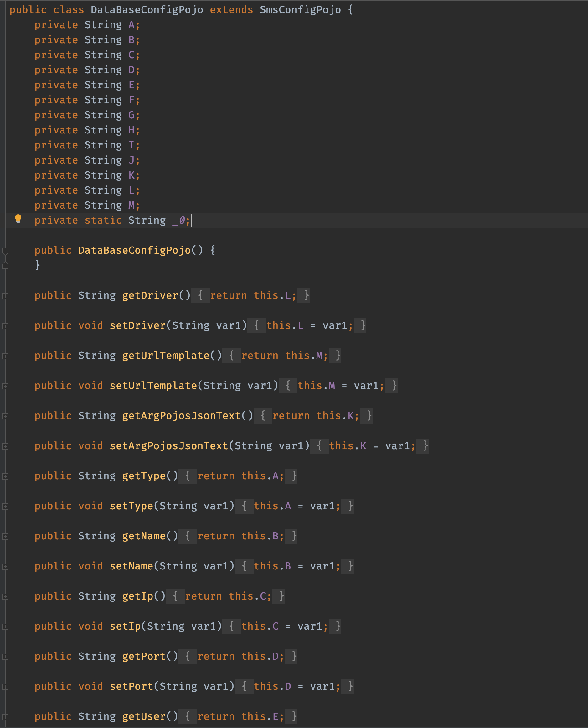Click the getPort method name
Screen dimensions: 588x728
pyautogui.click(x=144, y=656)
